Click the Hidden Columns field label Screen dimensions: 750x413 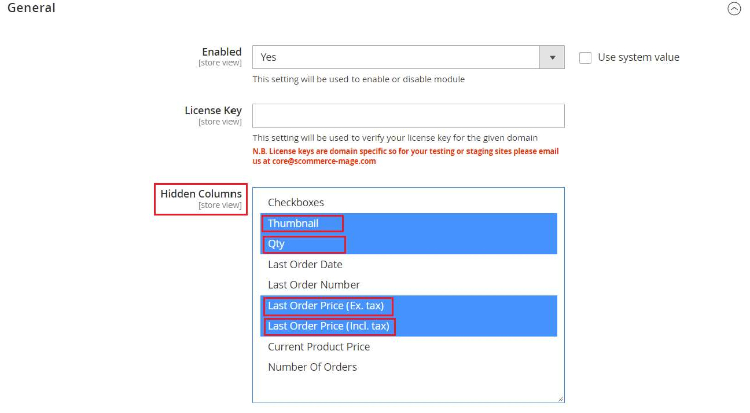(x=201, y=193)
